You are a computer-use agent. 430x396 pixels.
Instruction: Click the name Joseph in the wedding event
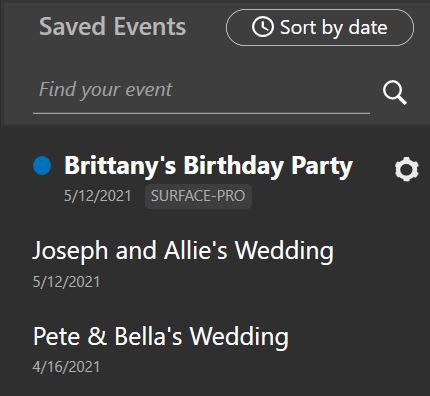70,251
